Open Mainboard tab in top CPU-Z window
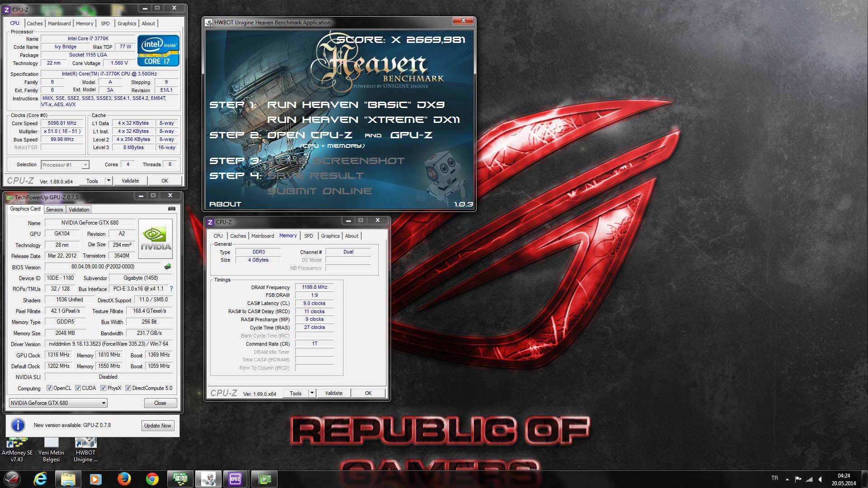This screenshot has height=488, width=868. (59, 23)
